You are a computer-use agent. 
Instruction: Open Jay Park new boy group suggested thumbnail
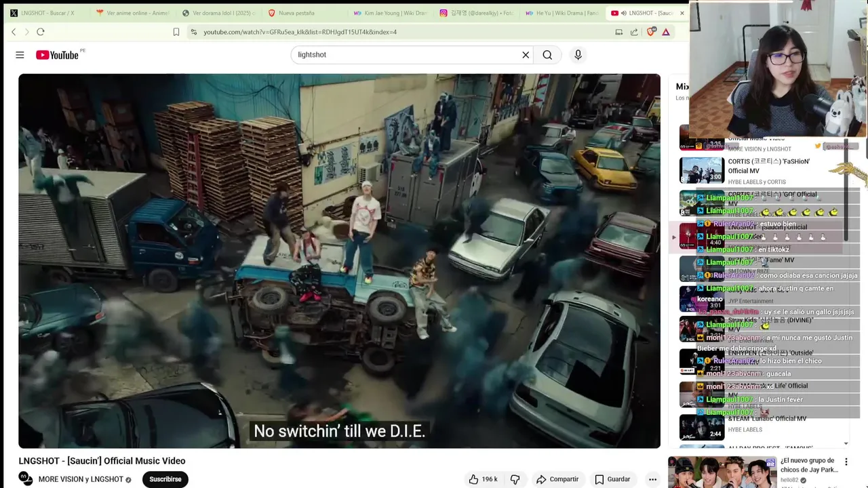click(722, 472)
